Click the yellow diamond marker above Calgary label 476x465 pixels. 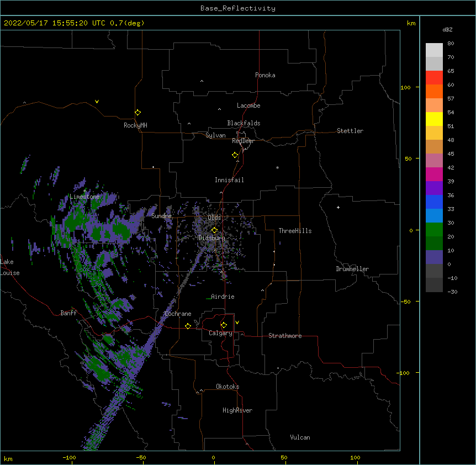pos(224,325)
